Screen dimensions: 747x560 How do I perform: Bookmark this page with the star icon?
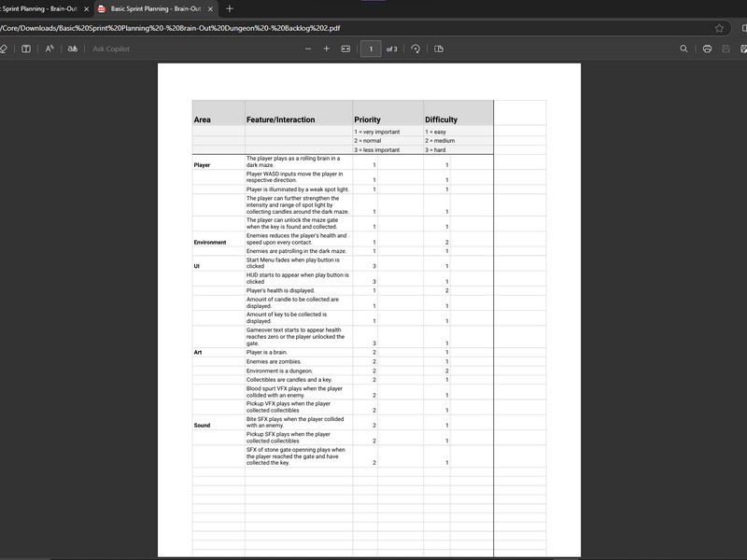(719, 28)
